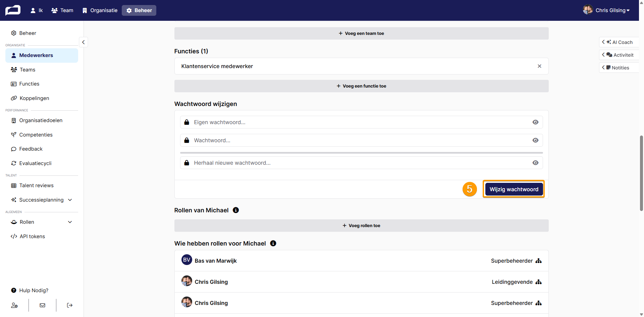Expand the Successieplanning submenu
The height and width of the screenshot is (317, 644).
click(x=70, y=200)
